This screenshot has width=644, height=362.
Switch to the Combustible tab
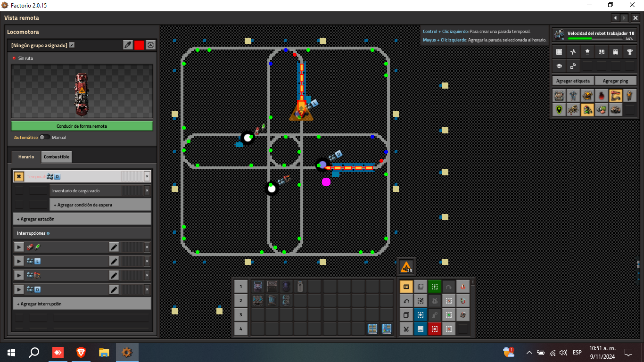(x=57, y=156)
